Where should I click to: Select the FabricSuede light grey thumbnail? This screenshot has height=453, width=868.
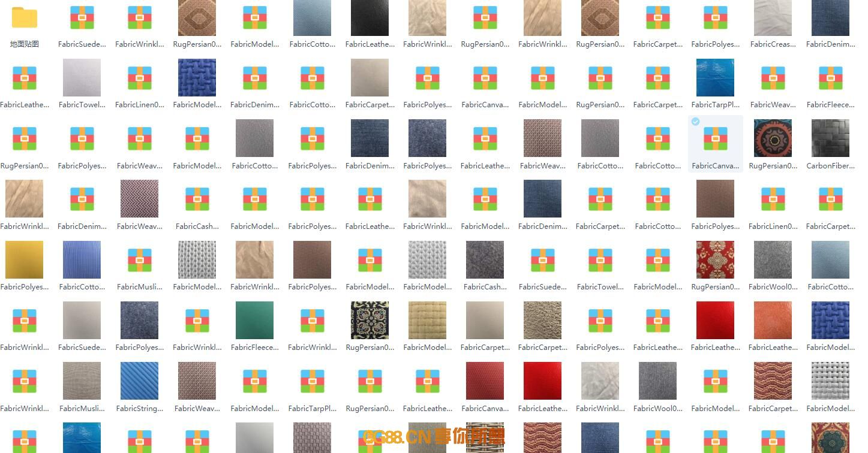pos(82,320)
